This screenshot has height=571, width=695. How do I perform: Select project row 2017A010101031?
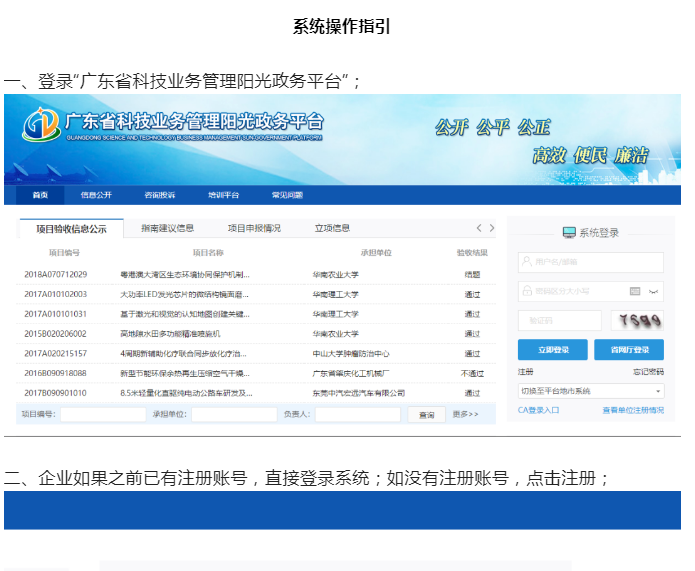click(256, 314)
